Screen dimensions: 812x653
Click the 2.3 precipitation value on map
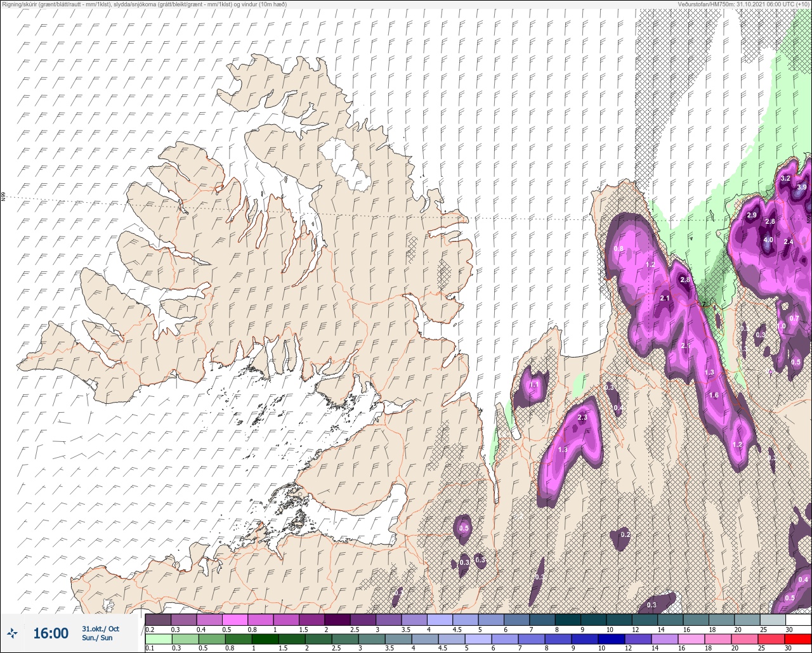[583, 417]
